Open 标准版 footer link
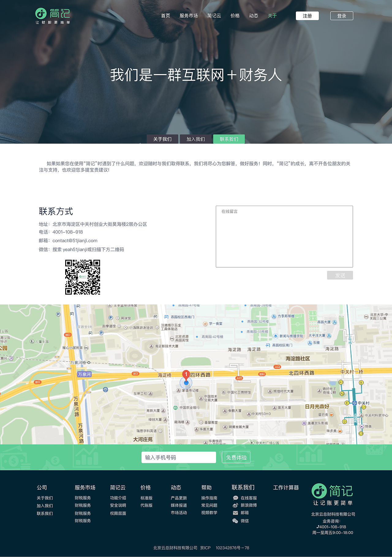 point(146,498)
